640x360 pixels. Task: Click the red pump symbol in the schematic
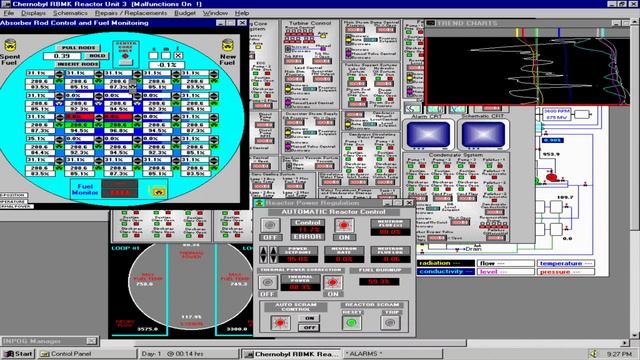[x=551, y=178]
